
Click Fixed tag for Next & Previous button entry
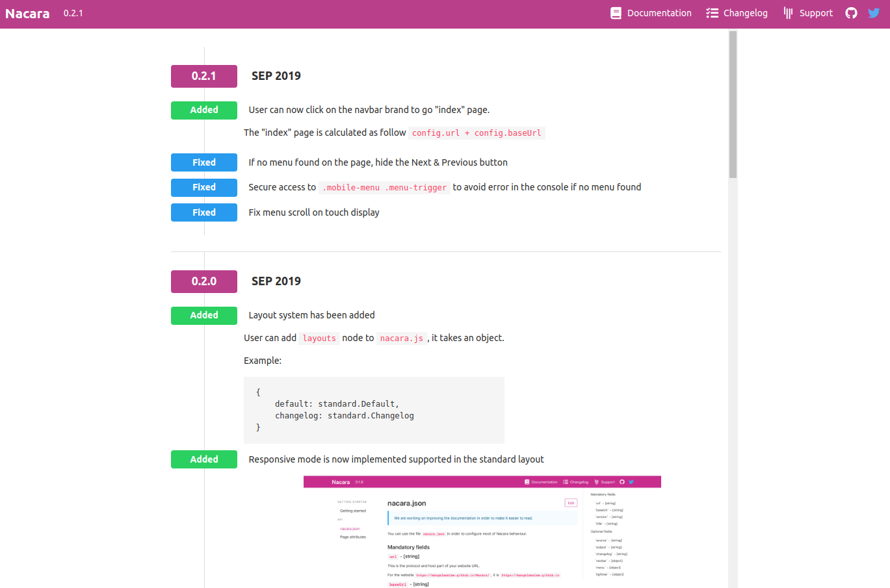pos(204,162)
